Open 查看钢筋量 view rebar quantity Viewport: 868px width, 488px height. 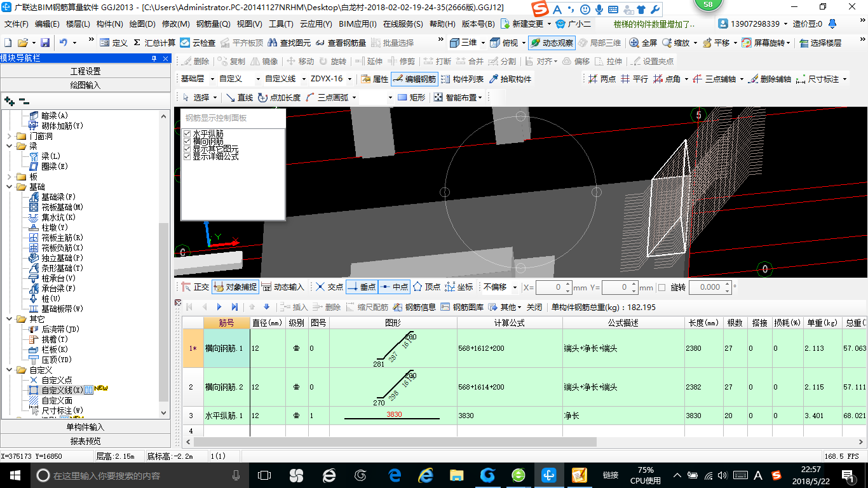click(341, 43)
